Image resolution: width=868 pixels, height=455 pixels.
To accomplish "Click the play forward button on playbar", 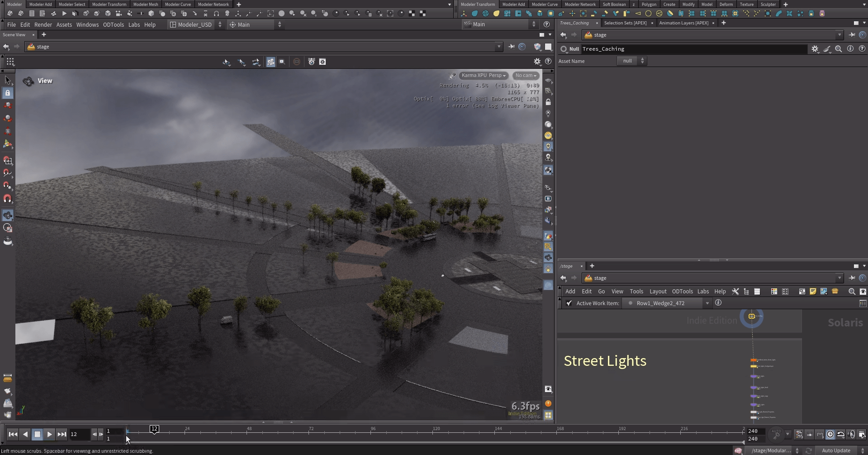I will (49, 434).
